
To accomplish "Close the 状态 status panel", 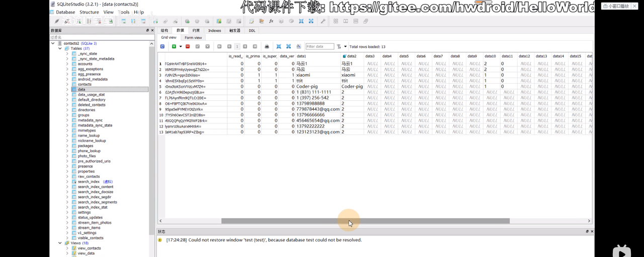I will [x=591, y=231].
